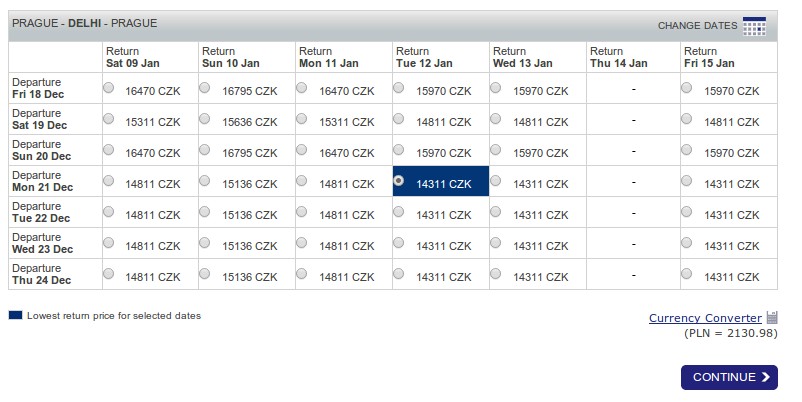Screen dimensions: 802x402
Task: Select Fri 18 Dec / Sat 09 Jan fare
Action: coord(108,87)
